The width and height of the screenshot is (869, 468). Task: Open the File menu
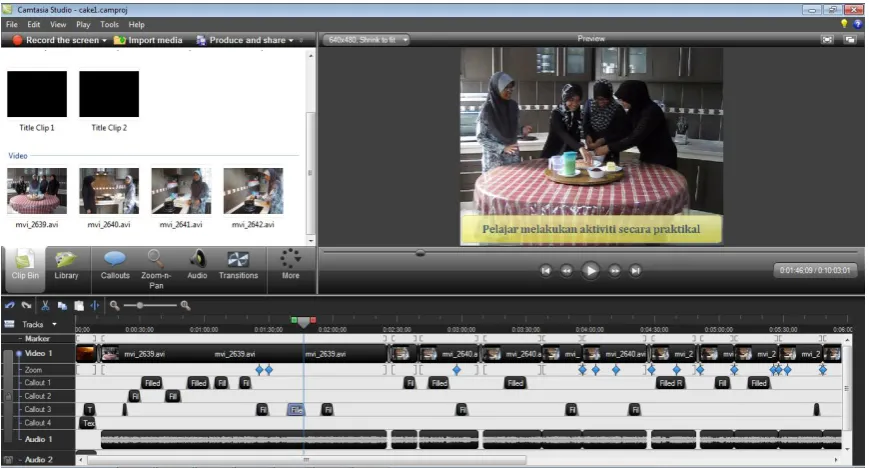tap(12, 24)
